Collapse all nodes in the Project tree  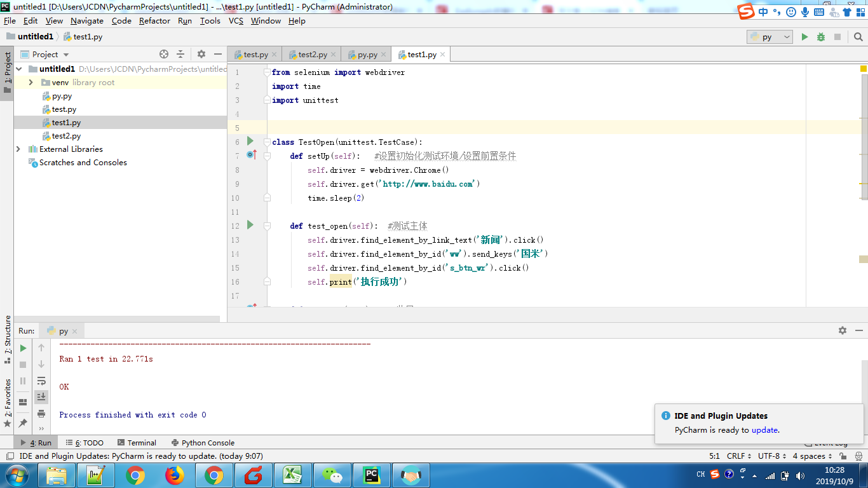(181, 54)
